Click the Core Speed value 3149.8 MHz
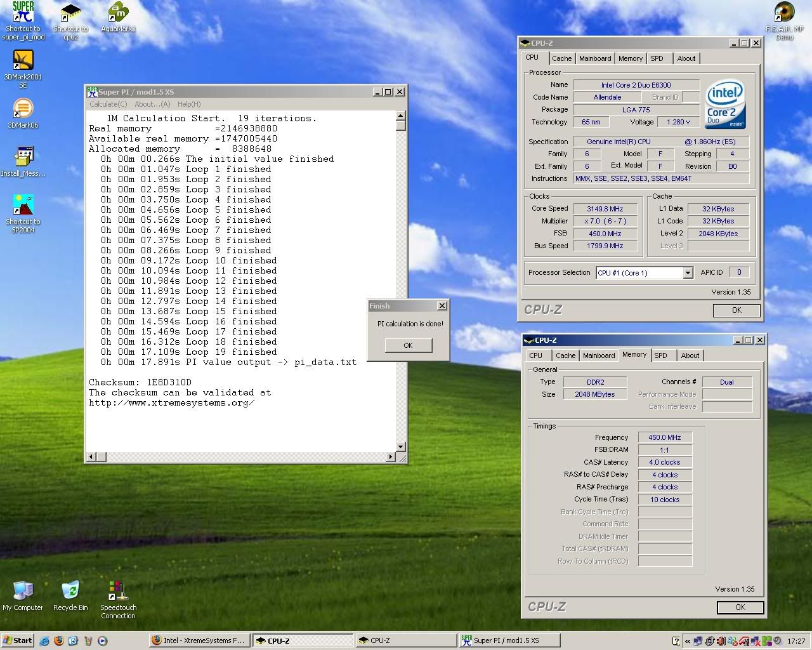The height and width of the screenshot is (650, 812). pyautogui.click(x=605, y=209)
